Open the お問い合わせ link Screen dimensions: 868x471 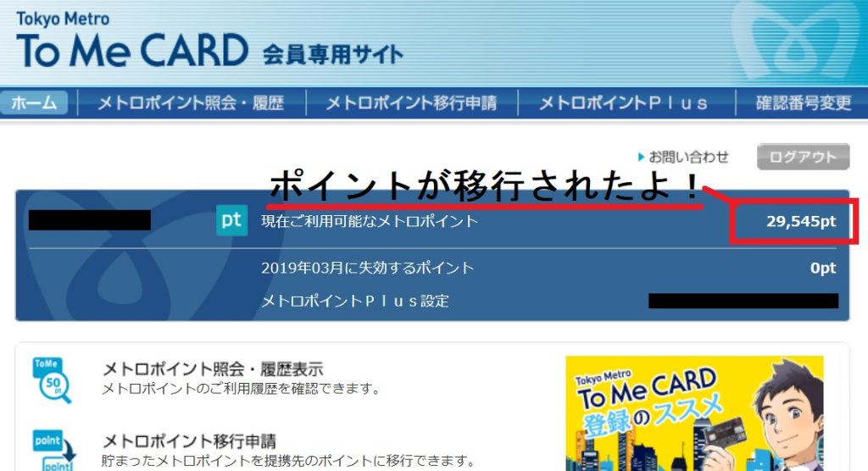[688, 158]
